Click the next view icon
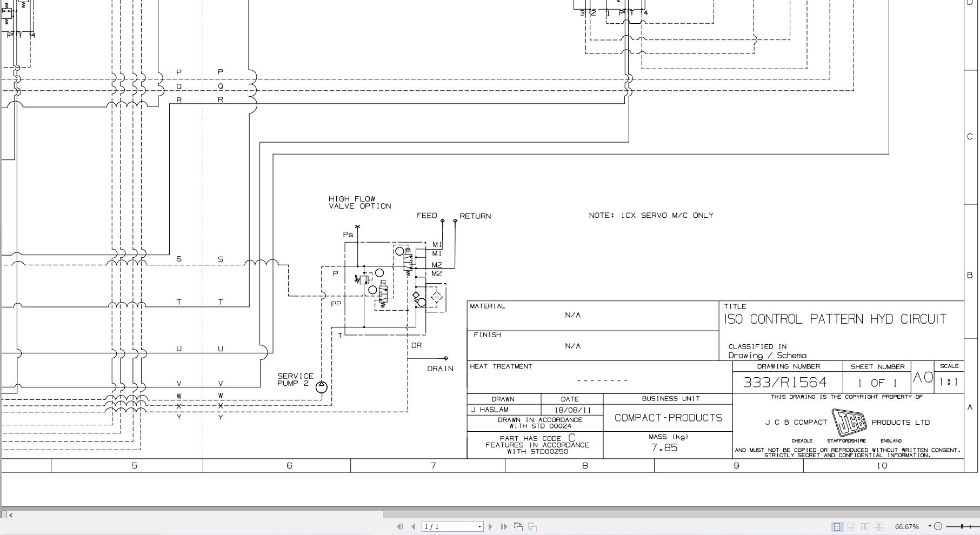Image resolution: width=980 pixels, height=535 pixels. tap(532, 526)
